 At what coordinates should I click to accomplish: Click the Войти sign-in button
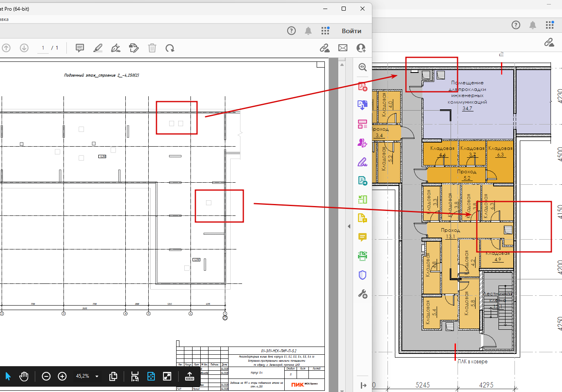click(x=351, y=31)
